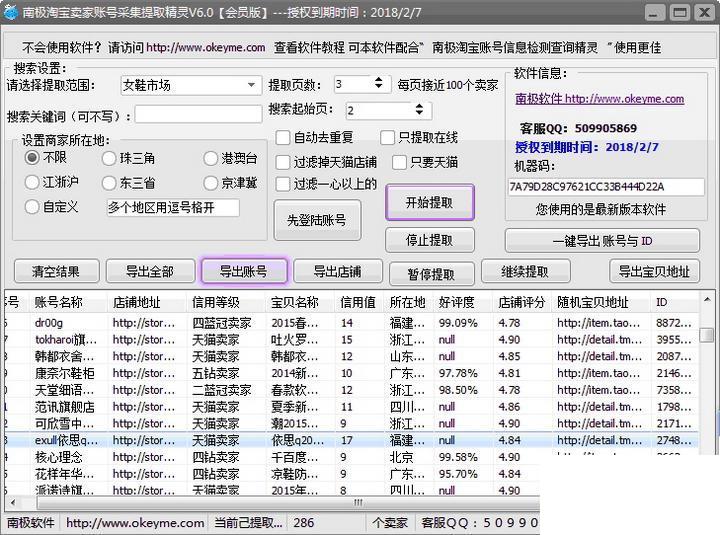Select the 自定义 radio button
The image size is (720, 535).
[32, 207]
